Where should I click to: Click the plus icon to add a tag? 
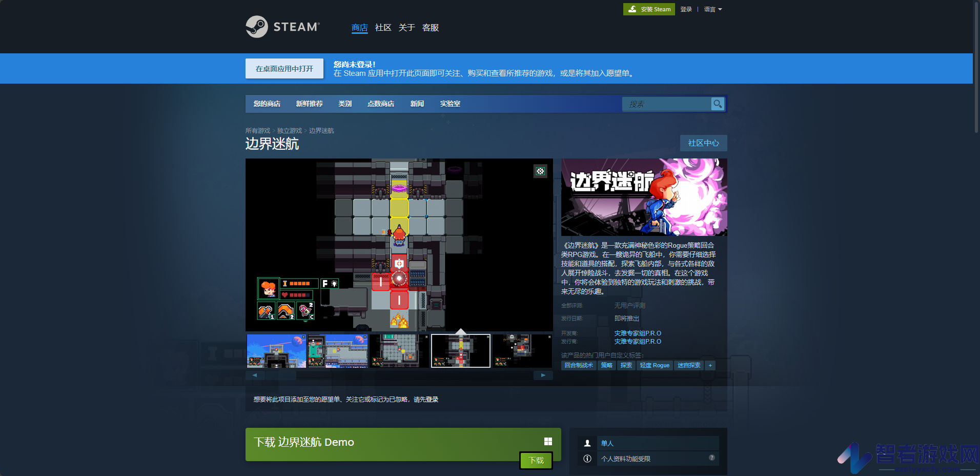(710, 365)
